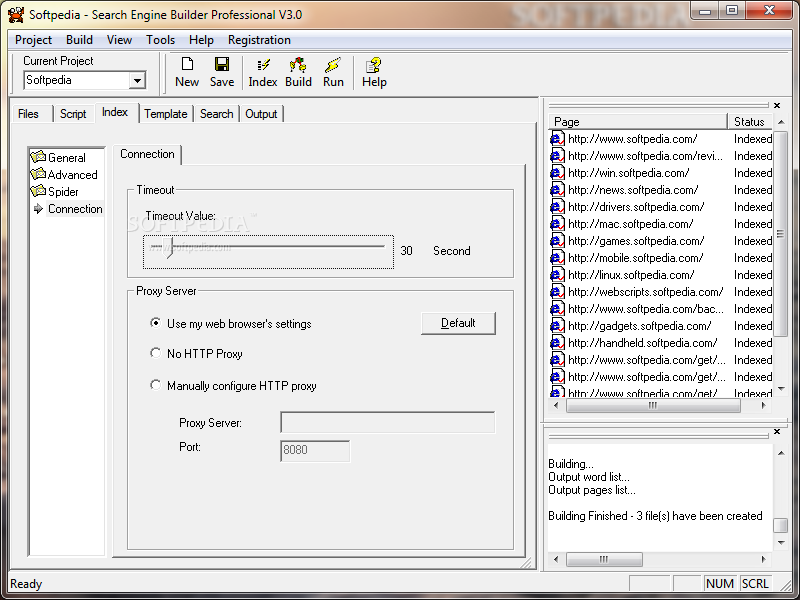The width and height of the screenshot is (800, 600).
Task: Open the Help menu
Action: tap(201, 40)
